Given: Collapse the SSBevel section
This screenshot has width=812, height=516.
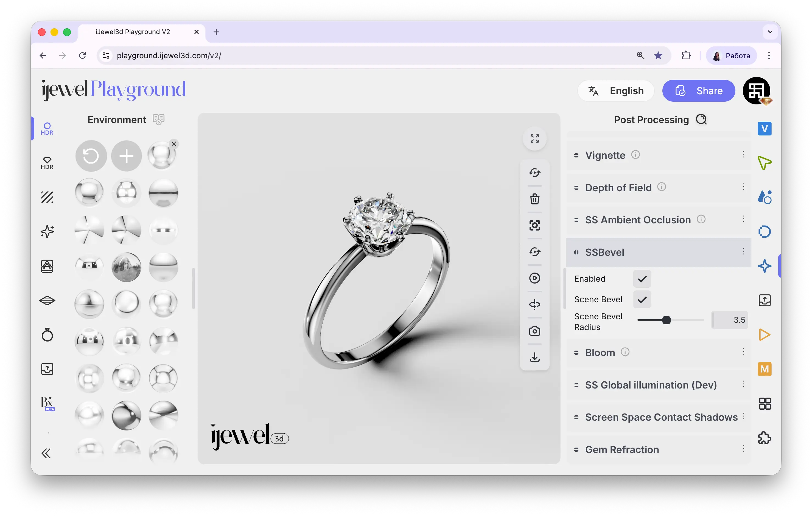Looking at the screenshot, I should [658, 252].
